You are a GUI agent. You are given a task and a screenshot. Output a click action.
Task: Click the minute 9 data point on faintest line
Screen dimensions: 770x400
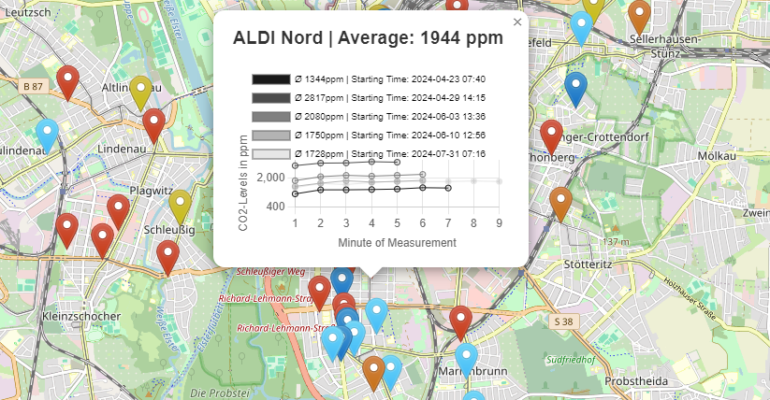pyautogui.click(x=499, y=181)
